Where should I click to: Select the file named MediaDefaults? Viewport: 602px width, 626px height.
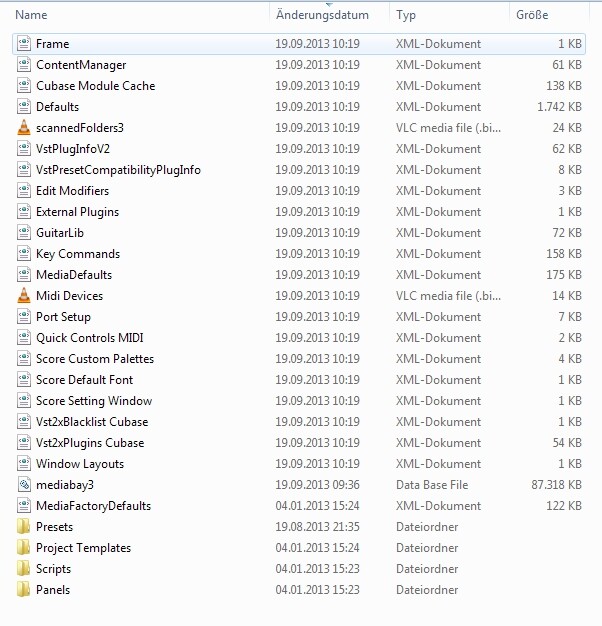[x=74, y=275]
